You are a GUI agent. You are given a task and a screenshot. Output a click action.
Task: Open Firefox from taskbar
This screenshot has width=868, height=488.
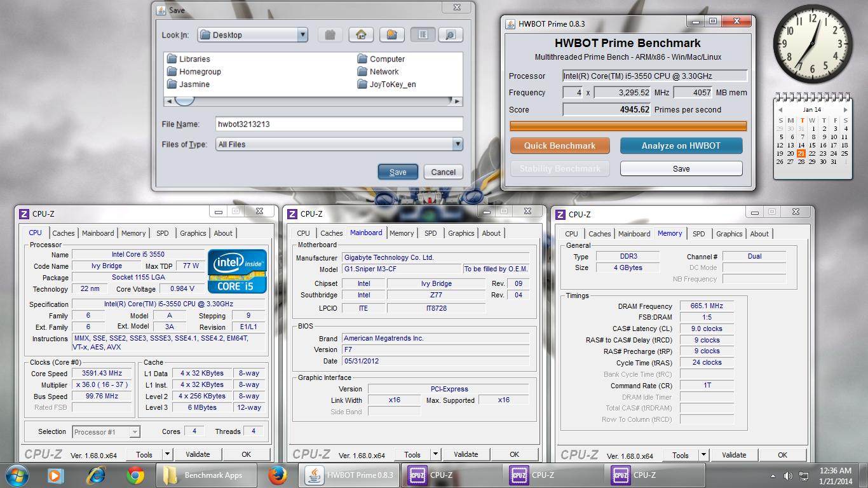point(277,475)
